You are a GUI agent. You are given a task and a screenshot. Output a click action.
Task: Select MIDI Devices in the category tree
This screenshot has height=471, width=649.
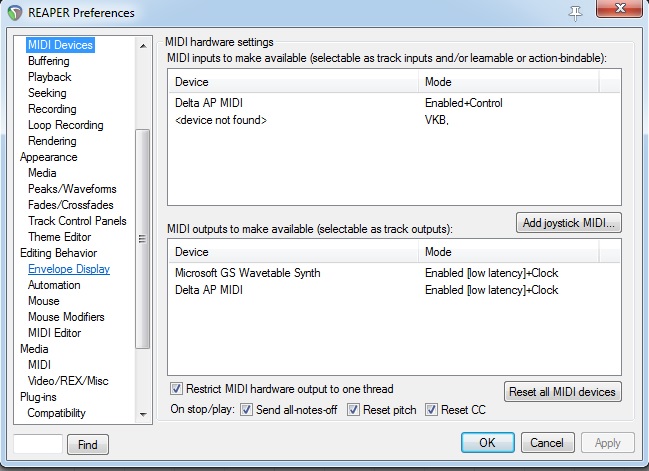click(60, 45)
